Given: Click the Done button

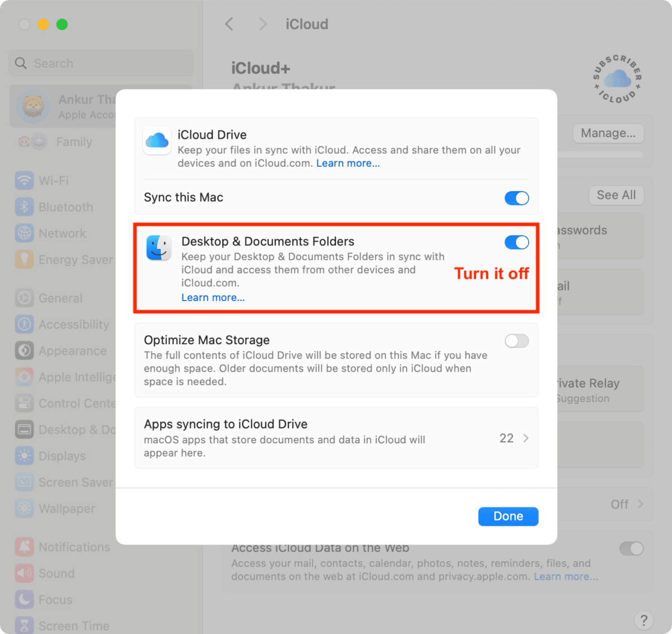Looking at the screenshot, I should pyautogui.click(x=508, y=516).
